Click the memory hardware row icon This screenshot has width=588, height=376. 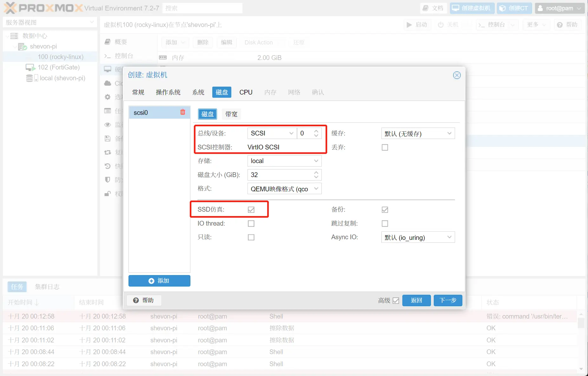click(163, 58)
